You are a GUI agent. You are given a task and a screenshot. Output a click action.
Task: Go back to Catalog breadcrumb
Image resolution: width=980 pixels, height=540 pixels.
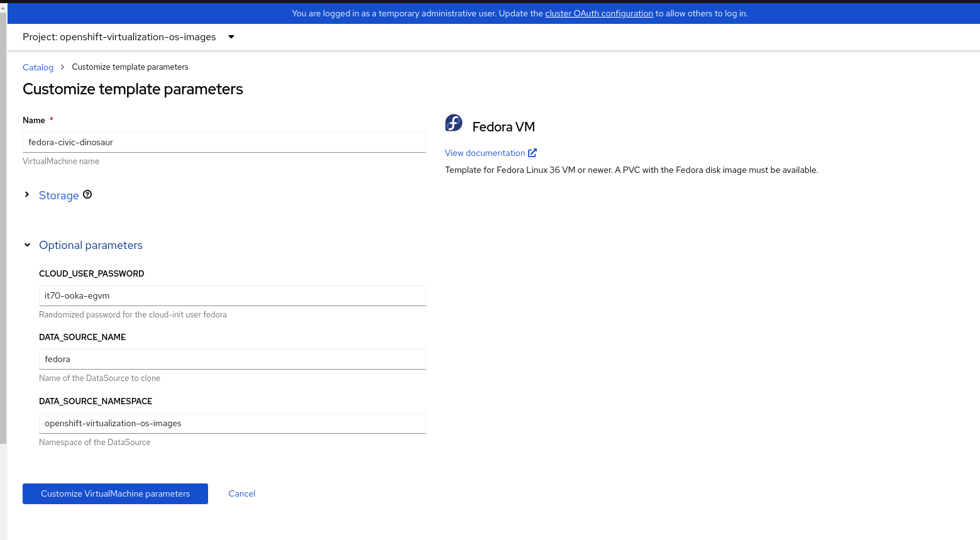tap(38, 67)
